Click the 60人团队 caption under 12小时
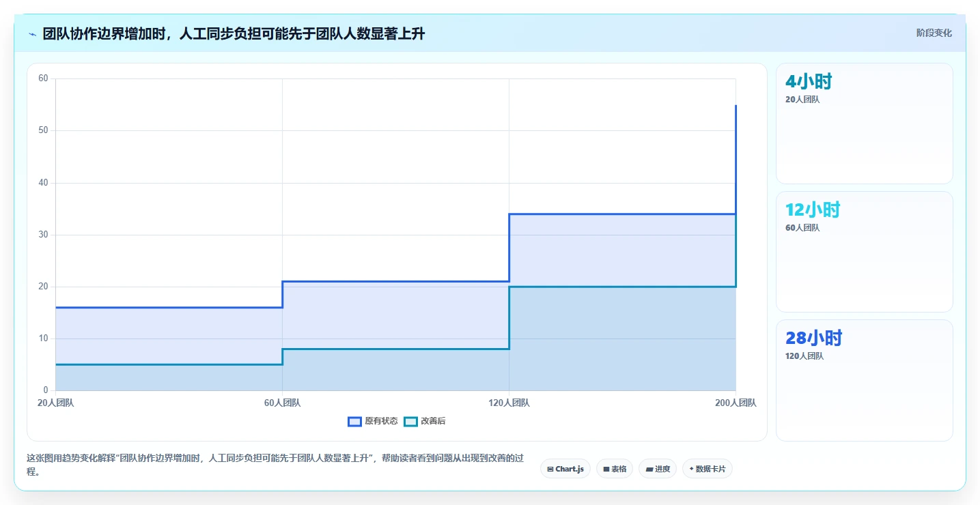The height and width of the screenshot is (505, 980). pos(802,228)
